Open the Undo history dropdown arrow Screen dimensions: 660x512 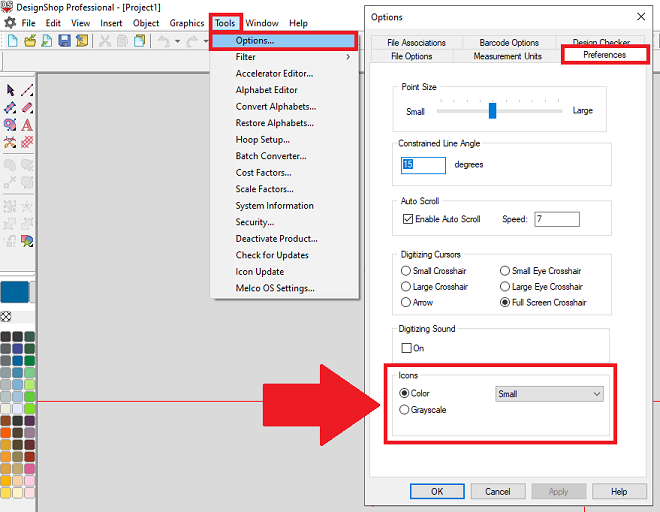179,41
